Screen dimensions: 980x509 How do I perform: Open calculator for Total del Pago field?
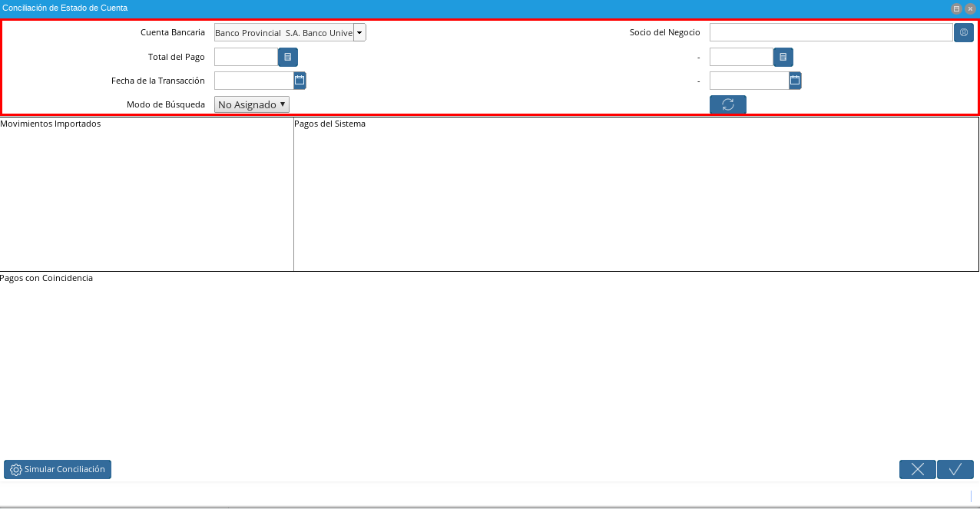[288, 57]
